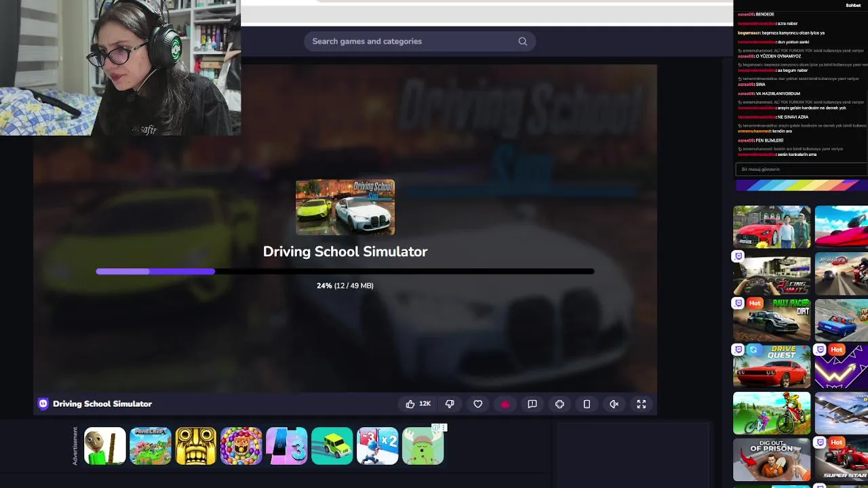Click refresh badge on Drive Quest

point(753,350)
